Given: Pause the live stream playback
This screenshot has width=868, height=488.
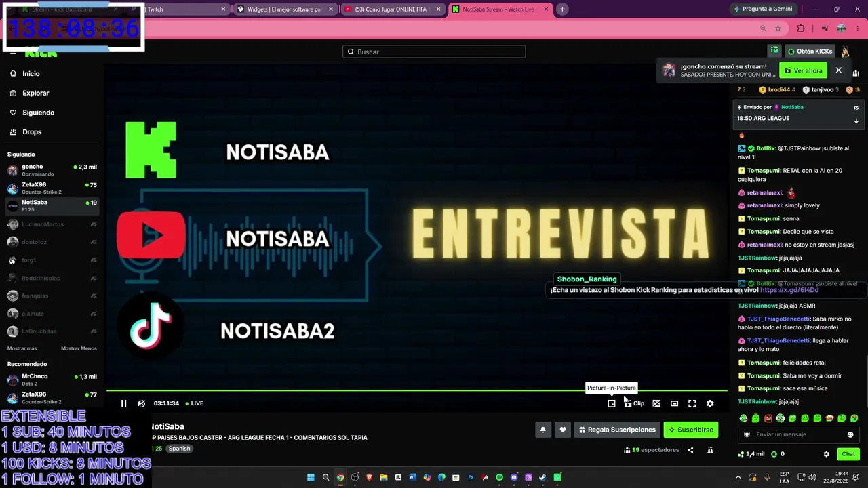Looking at the screenshot, I should 123,403.
